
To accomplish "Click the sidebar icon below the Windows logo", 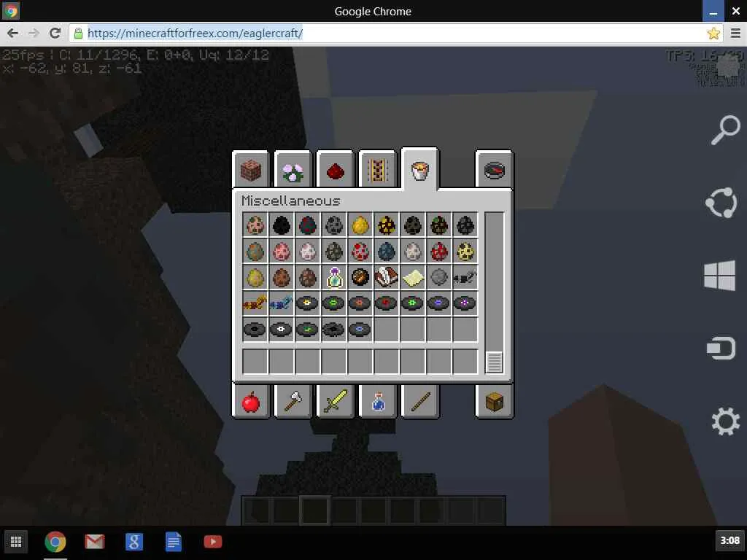I will (x=721, y=348).
